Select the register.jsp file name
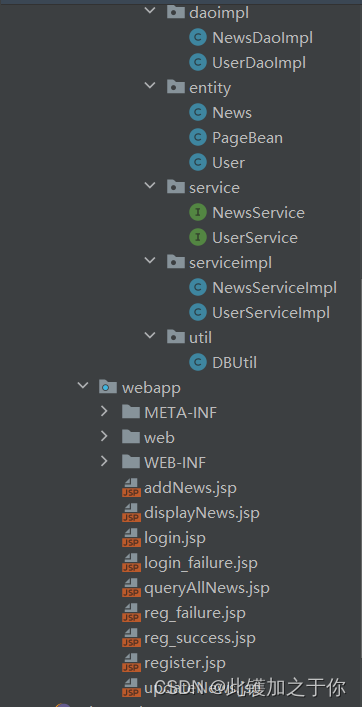Image resolution: width=362 pixels, height=707 pixels. pyautogui.click(x=185, y=663)
